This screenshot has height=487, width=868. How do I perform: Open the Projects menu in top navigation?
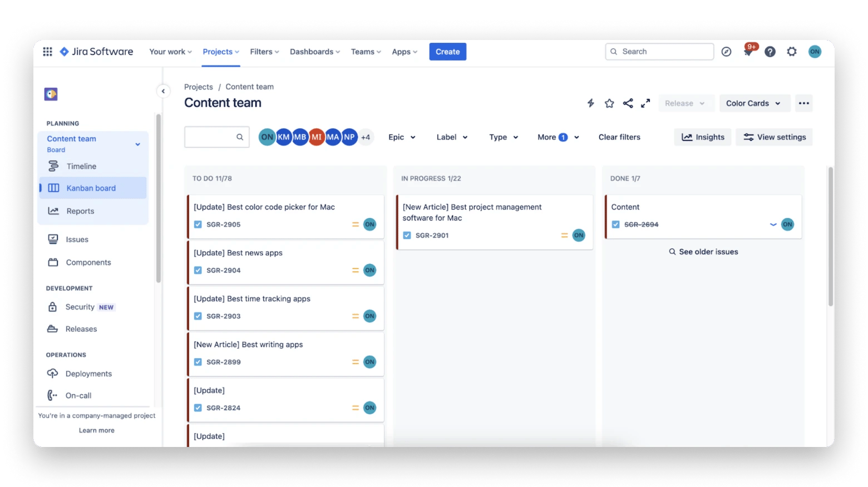tap(221, 52)
